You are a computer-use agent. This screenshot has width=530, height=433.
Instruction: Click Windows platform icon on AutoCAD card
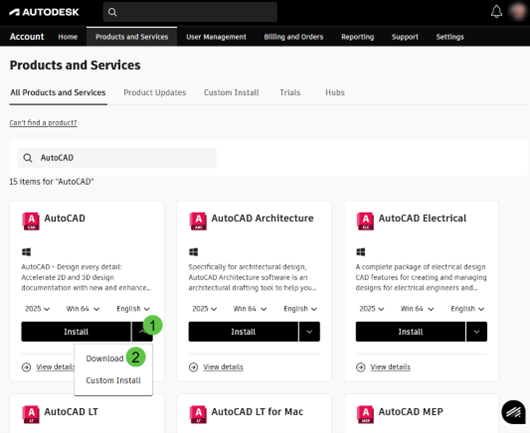pyautogui.click(x=26, y=252)
